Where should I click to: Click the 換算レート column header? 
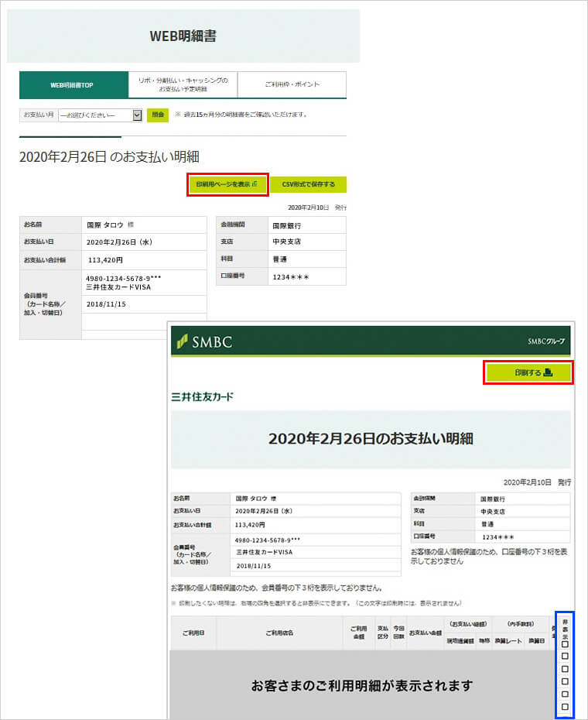point(508,641)
